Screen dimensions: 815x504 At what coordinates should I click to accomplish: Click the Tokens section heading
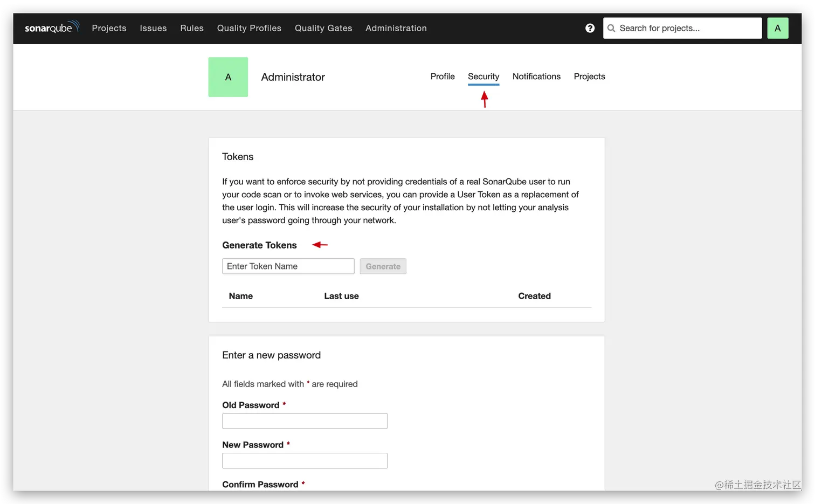click(x=238, y=157)
